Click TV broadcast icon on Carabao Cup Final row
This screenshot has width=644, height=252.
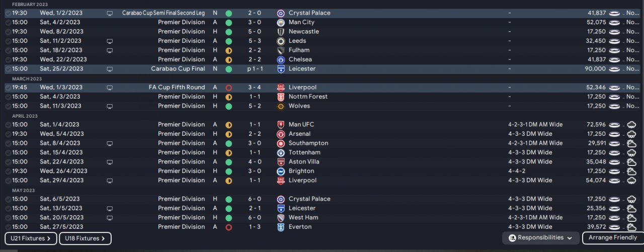(x=110, y=69)
